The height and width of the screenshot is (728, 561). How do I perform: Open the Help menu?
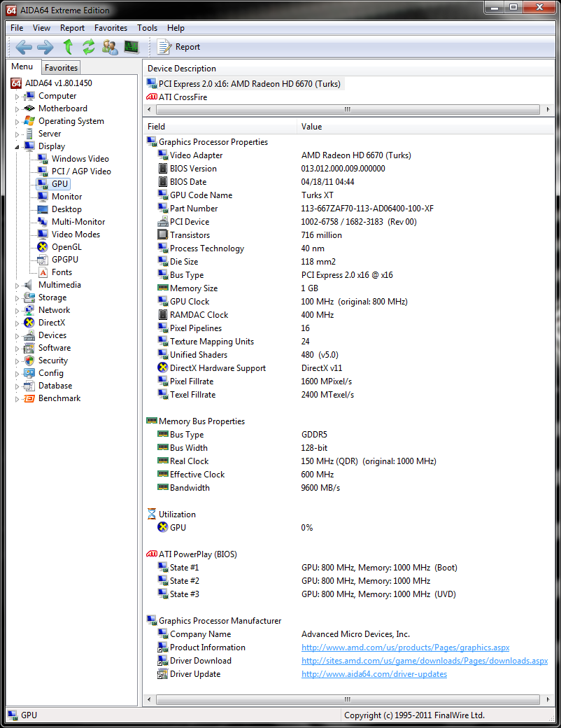tap(176, 28)
